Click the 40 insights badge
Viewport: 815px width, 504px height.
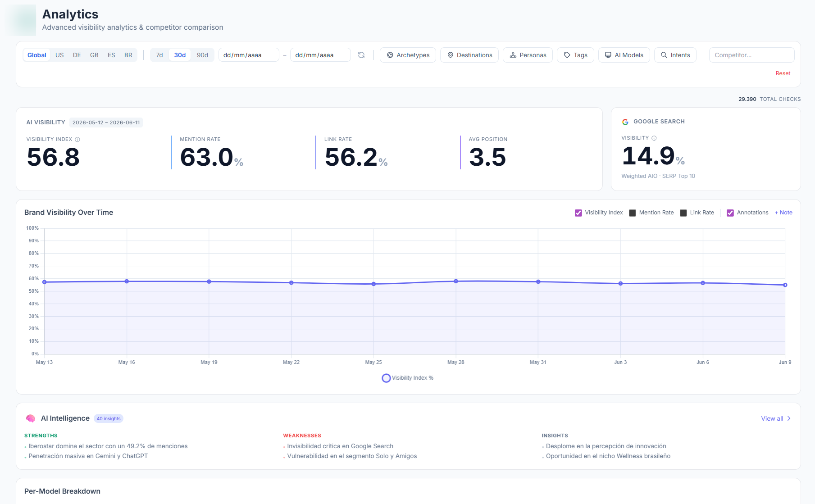point(109,418)
